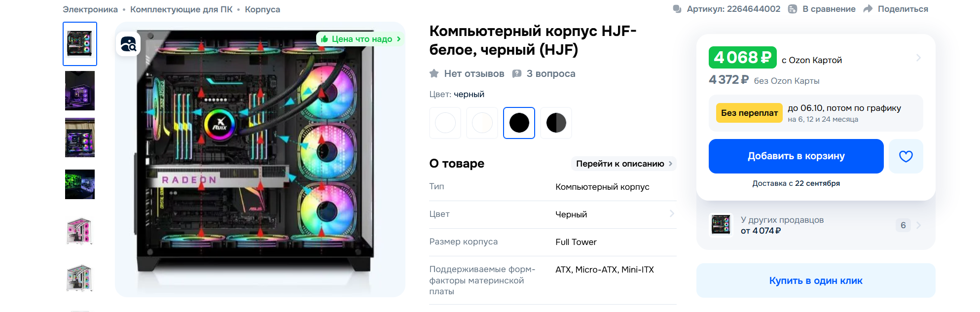
Task: Click the visual search icon on product image
Action: [128, 44]
